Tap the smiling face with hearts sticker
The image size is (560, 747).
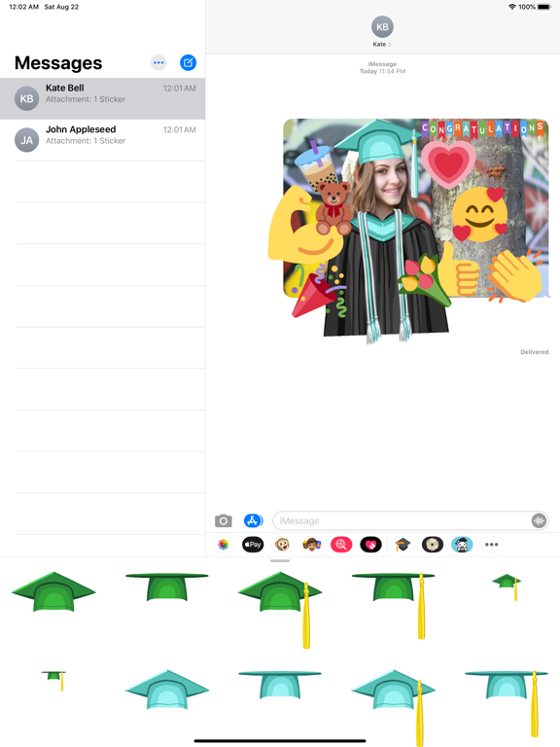[479, 214]
